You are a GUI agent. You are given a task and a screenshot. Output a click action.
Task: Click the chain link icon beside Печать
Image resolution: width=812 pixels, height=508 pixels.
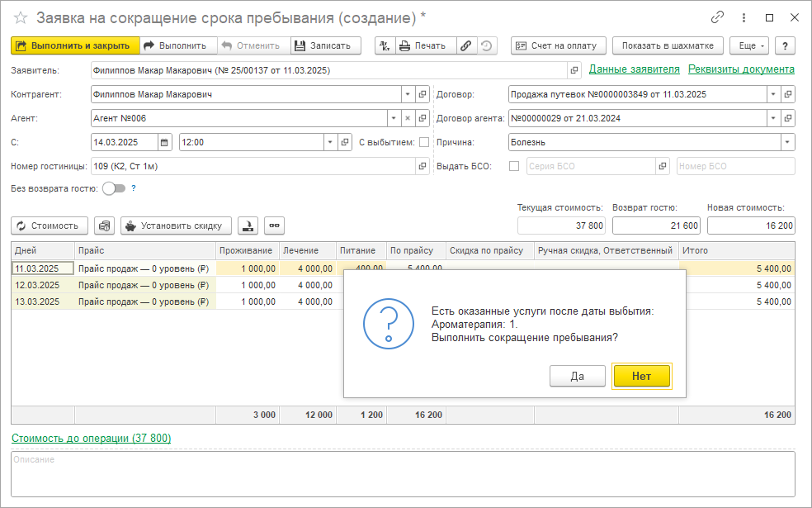click(466, 45)
